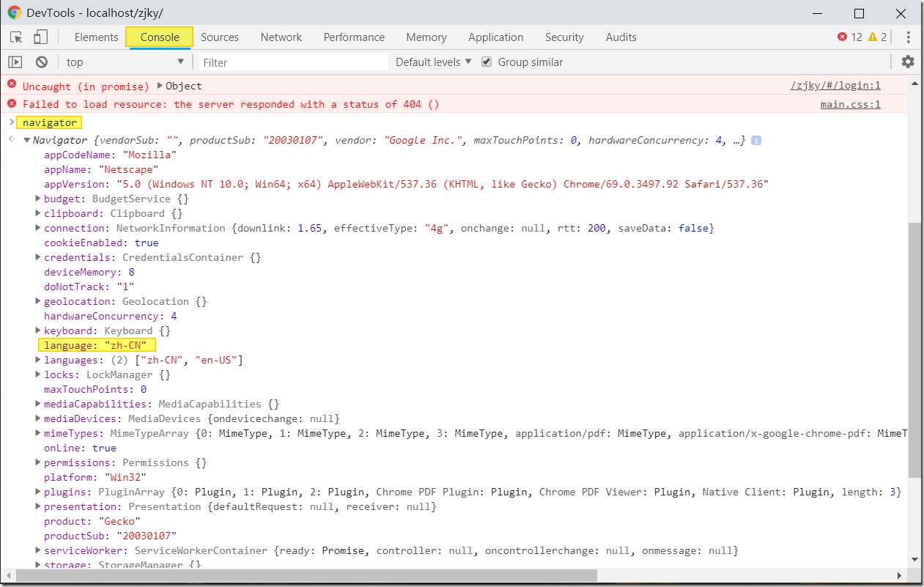Click the blue info icon after Navigator summary
Viewport: 924px width, 587px height.
(756, 140)
